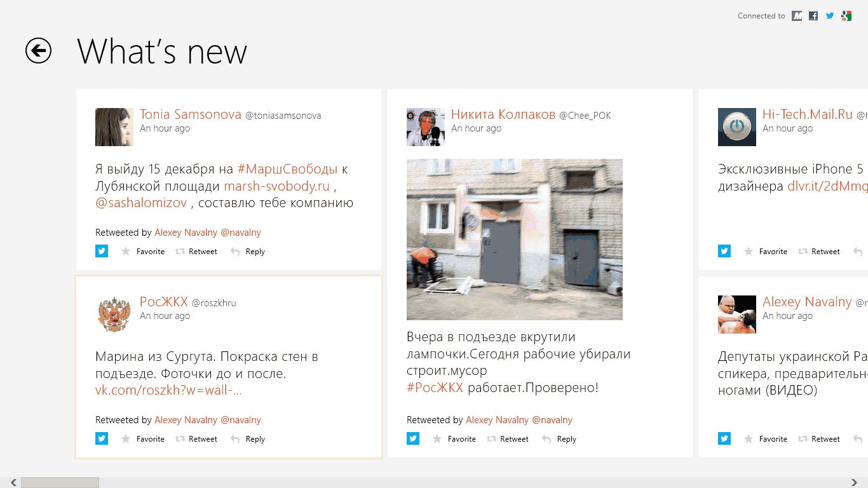The height and width of the screenshot is (488, 868).
Task: Go back using the circled arrow button
Action: pos(38,51)
